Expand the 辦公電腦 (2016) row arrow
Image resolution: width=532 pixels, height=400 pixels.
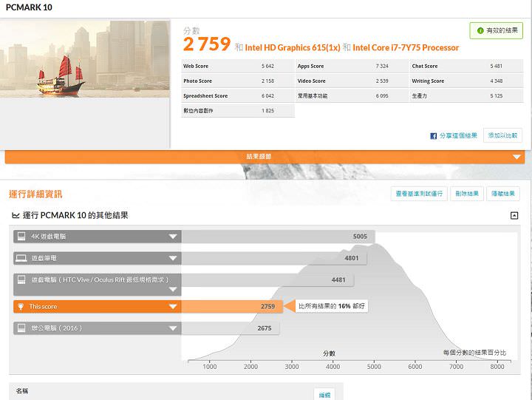tap(173, 328)
